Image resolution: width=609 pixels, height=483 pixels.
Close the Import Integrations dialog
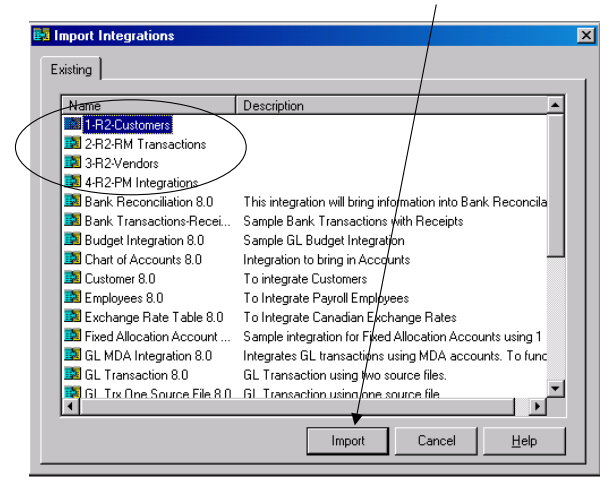pyautogui.click(x=586, y=35)
